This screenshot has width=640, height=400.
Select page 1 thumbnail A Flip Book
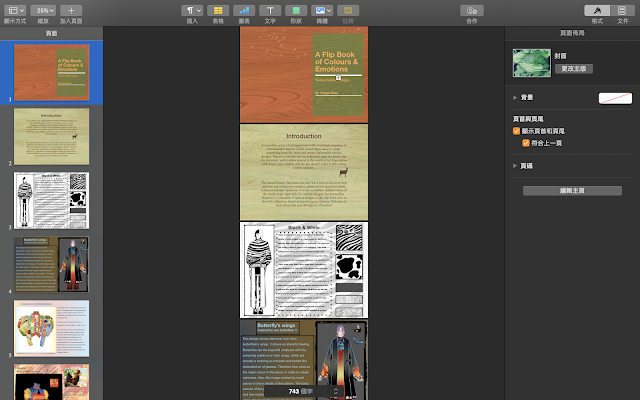(51, 73)
